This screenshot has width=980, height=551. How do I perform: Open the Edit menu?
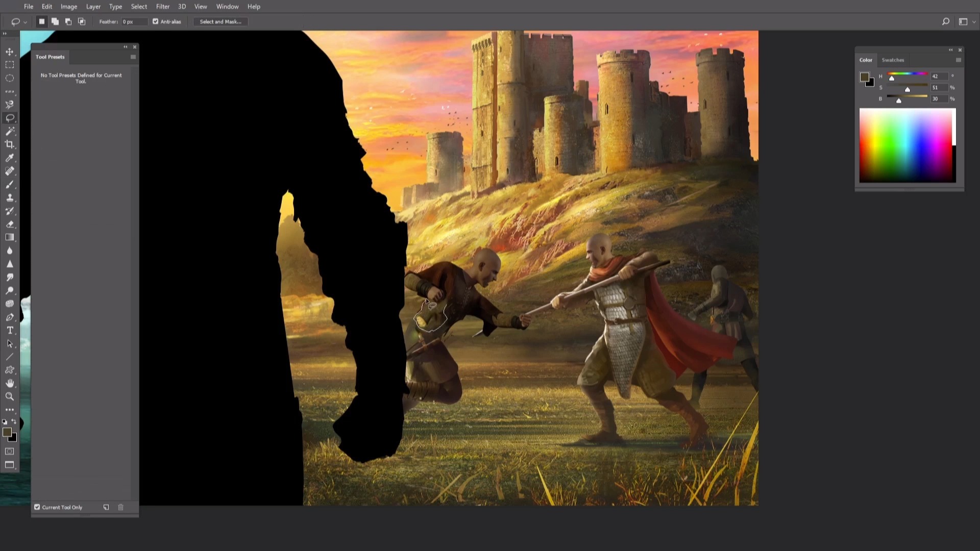tap(47, 7)
